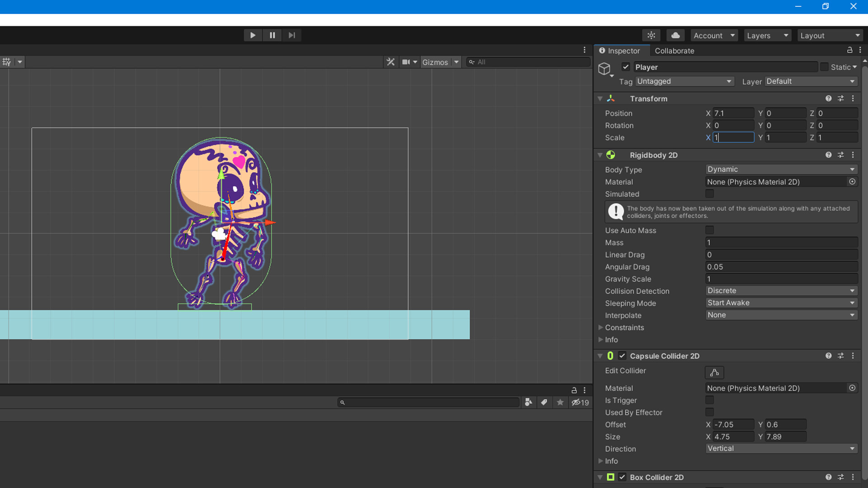This screenshot has width=868, height=488.
Task: Open the Gizmos menu button
Action: (x=435, y=62)
